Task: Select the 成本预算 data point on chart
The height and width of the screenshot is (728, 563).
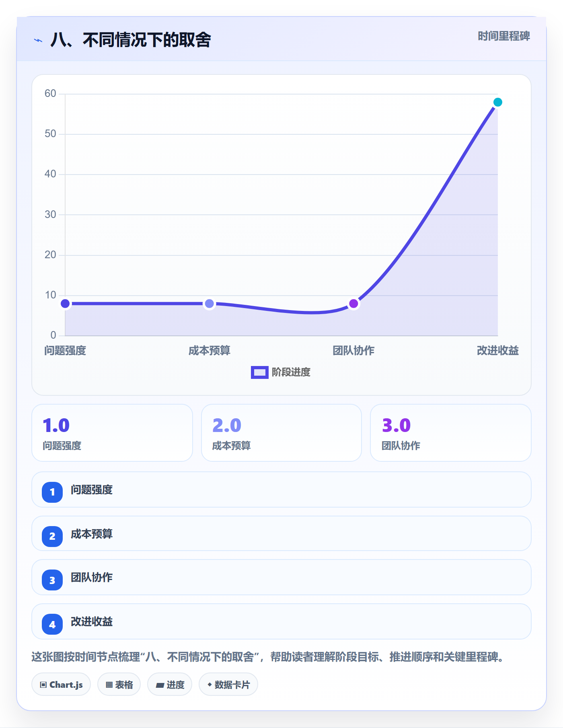Action: click(x=209, y=304)
